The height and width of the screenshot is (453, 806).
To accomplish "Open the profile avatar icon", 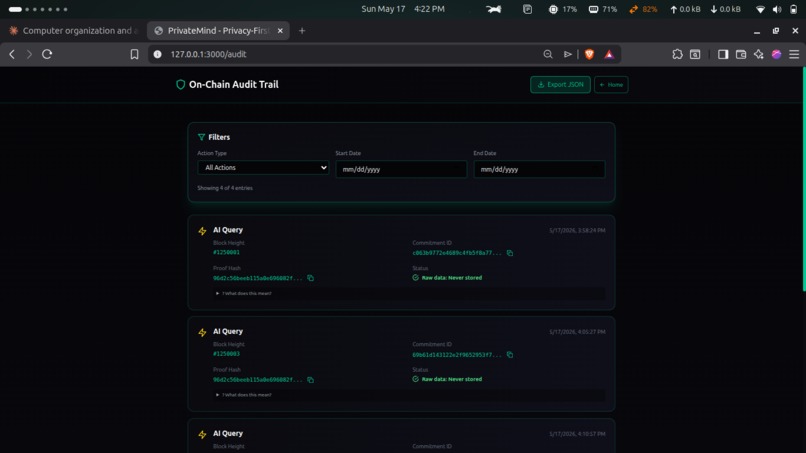I will tap(776, 54).
